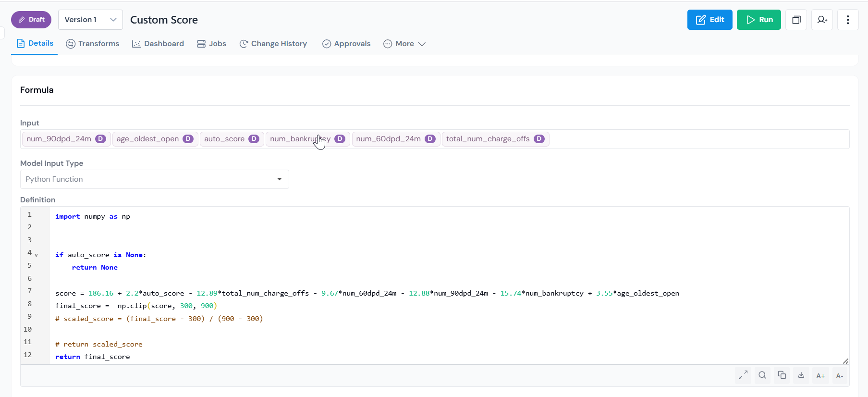868x397 pixels.
Task: Click line number 7 in gutter
Action: (x=29, y=291)
